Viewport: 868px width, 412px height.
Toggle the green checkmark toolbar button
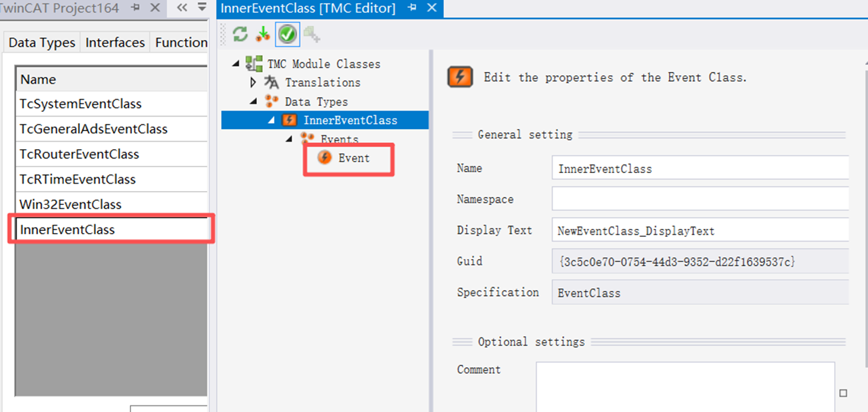[288, 35]
